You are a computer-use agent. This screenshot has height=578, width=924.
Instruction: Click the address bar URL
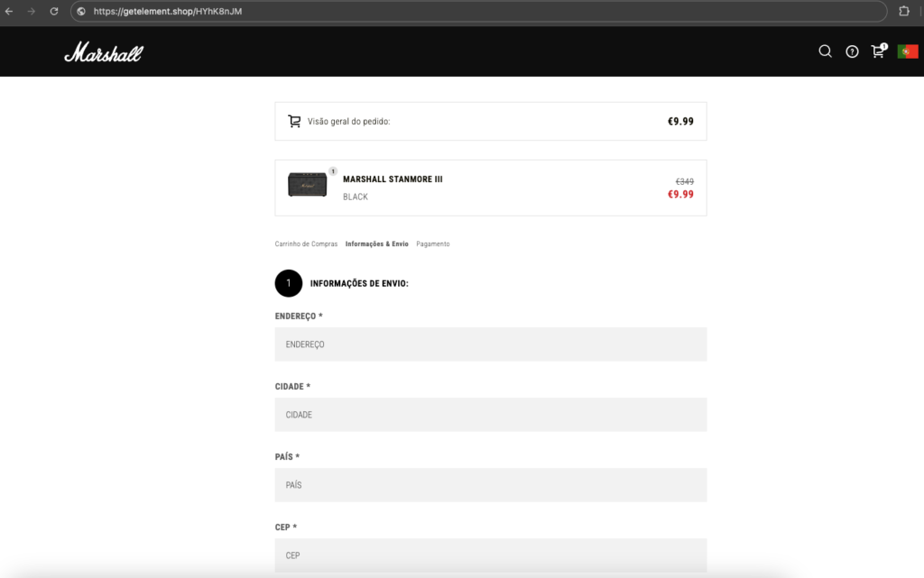(167, 11)
